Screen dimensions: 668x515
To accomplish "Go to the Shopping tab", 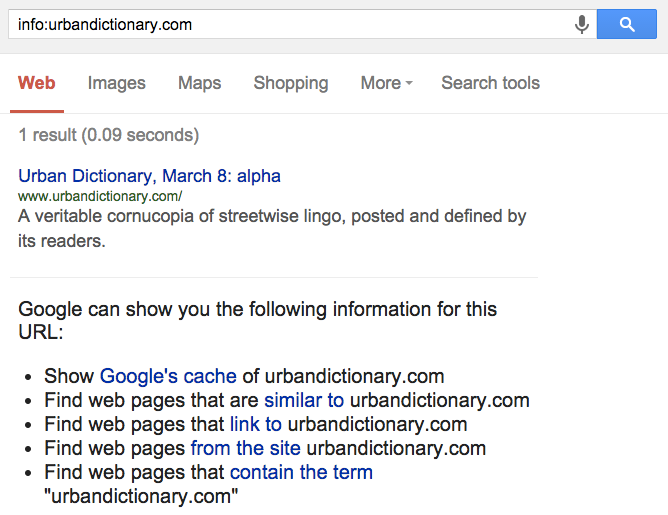I will click(290, 83).
